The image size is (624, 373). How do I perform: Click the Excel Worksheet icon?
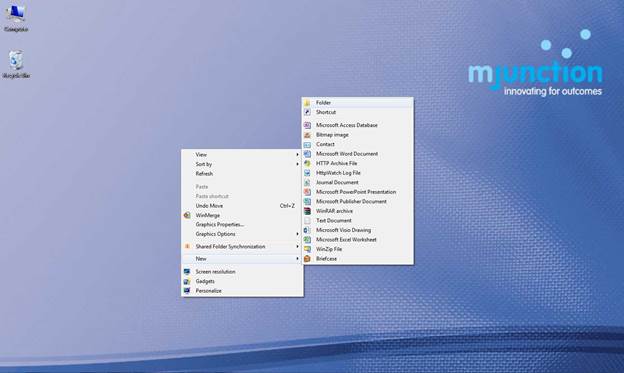click(x=307, y=240)
